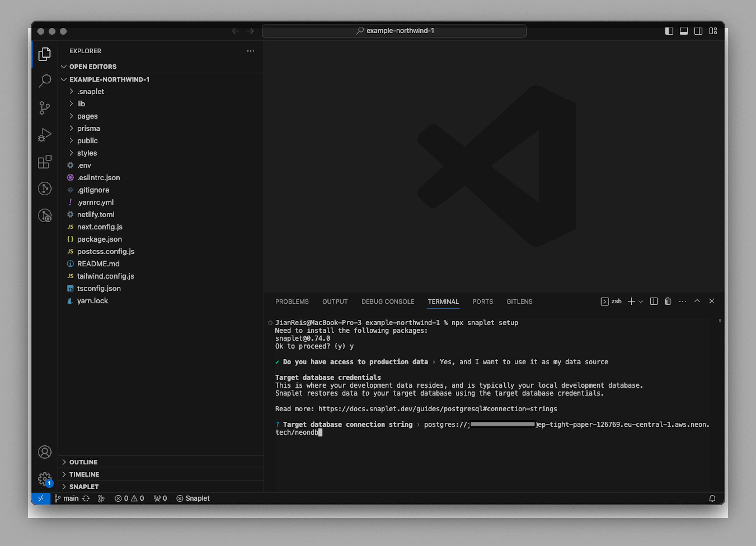Open the Extensions view icon
This screenshot has height=546, width=756.
tap(44, 162)
